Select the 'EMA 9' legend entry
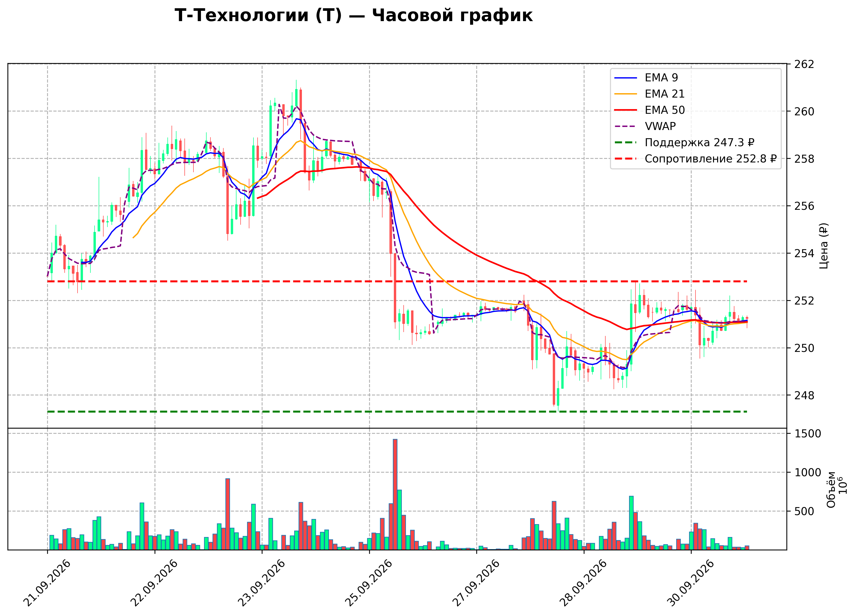The image size is (857, 616). pos(646,78)
